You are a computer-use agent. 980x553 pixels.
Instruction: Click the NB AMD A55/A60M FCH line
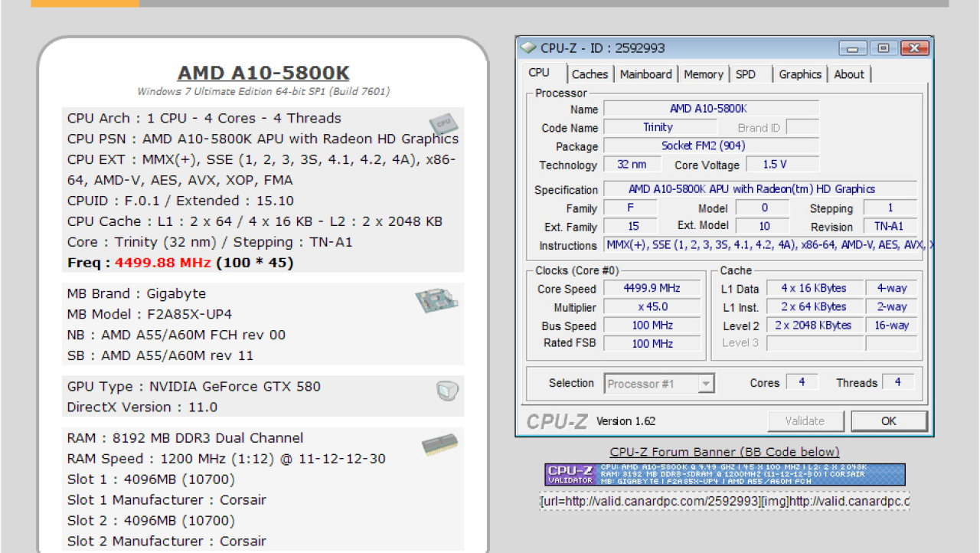(x=177, y=335)
